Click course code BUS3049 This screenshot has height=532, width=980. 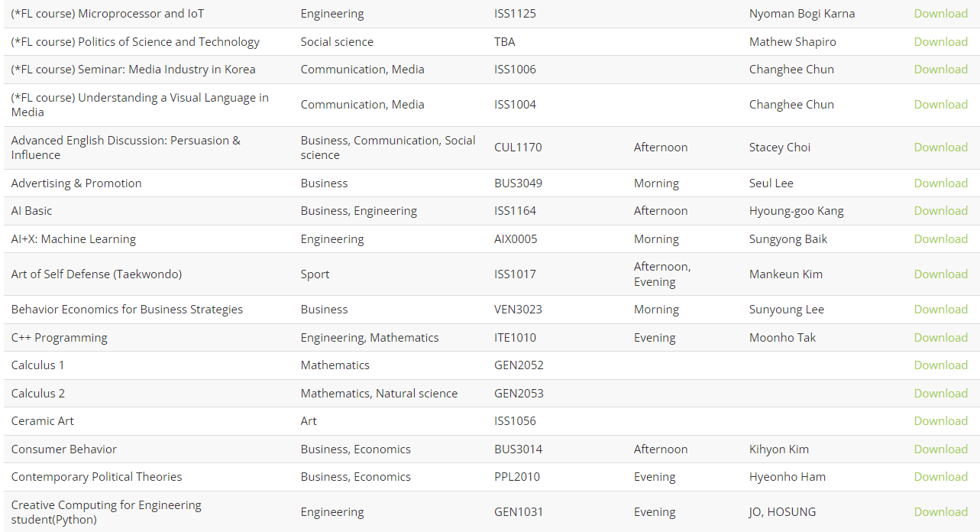click(x=518, y=183)
